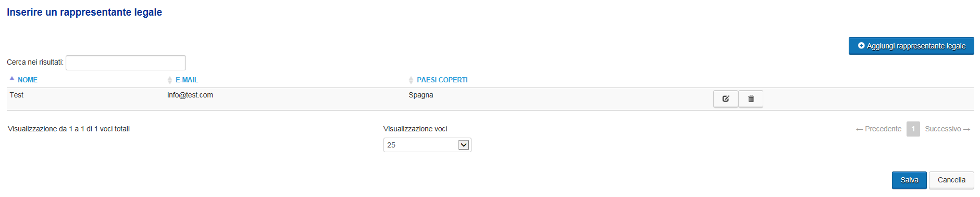Click the NOME ascending sort arrow
Image resolution: width=980 pixels, height=197 pixels.
(12, 79)
